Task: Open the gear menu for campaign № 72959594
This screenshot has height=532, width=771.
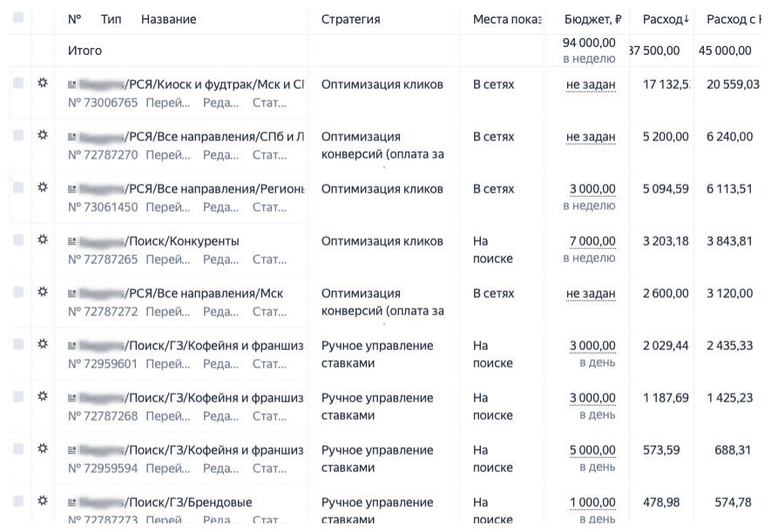Action: pos(43,448)
